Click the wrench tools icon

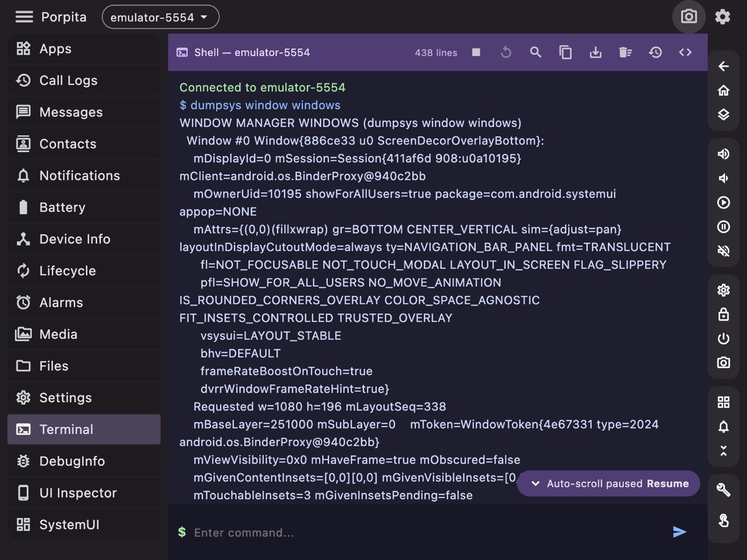(724, 490)
